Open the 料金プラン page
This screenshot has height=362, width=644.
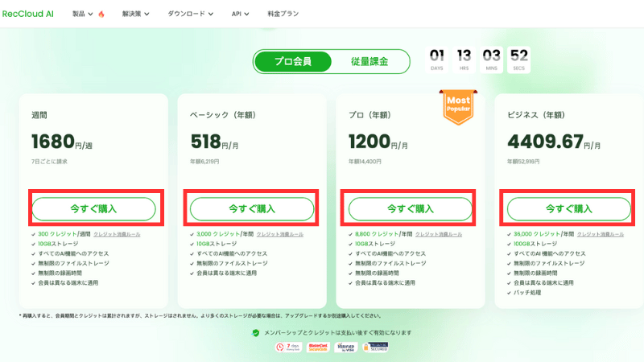point(283,14)
